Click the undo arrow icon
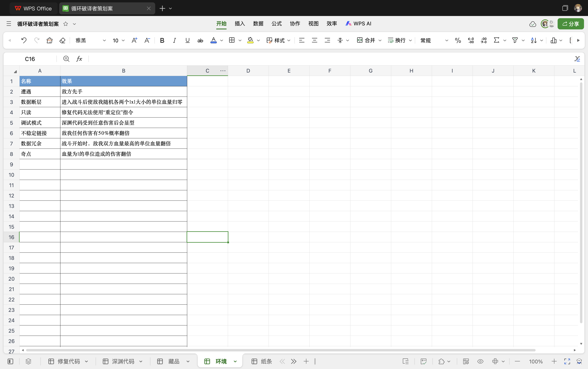Screen dimensions: 588x369 (x=24, y=40)
